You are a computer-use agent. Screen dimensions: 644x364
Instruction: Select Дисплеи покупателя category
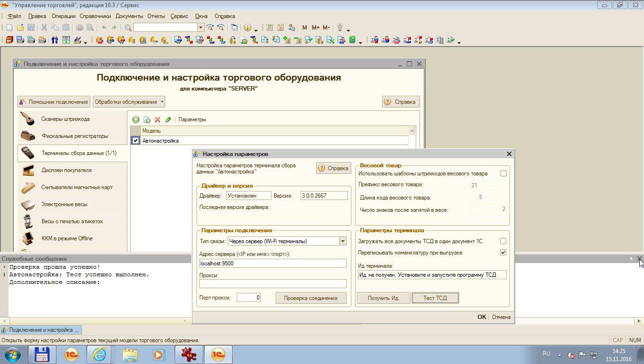tap(72, 170)
